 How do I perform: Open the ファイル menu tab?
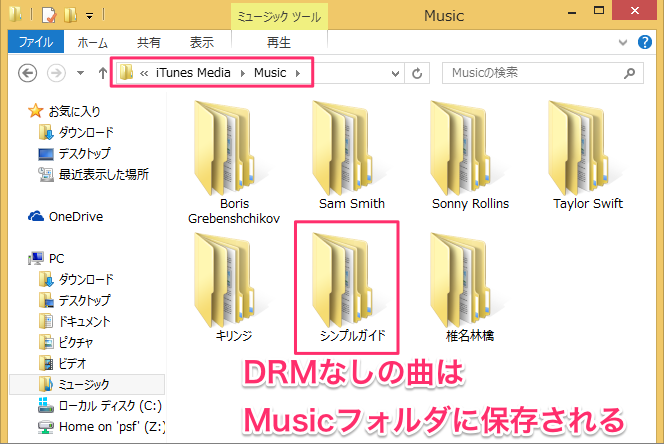click(x=36, y=42)
